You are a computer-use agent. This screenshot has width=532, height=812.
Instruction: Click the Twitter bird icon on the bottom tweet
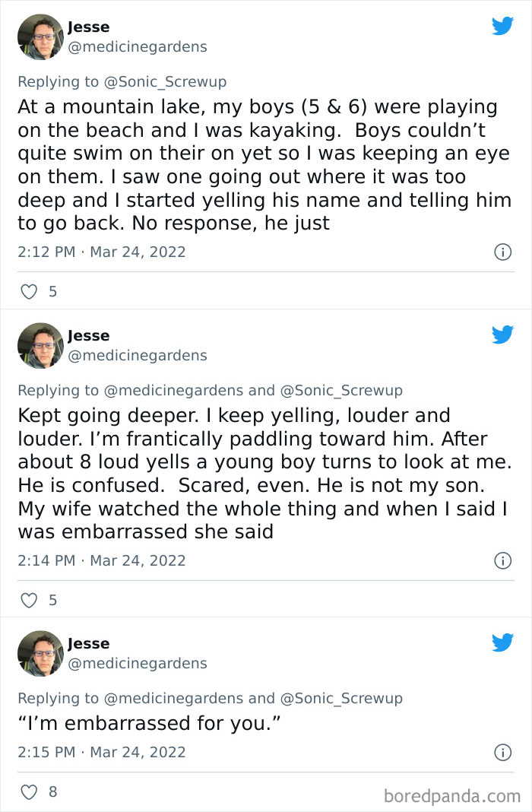pos(502,642)
